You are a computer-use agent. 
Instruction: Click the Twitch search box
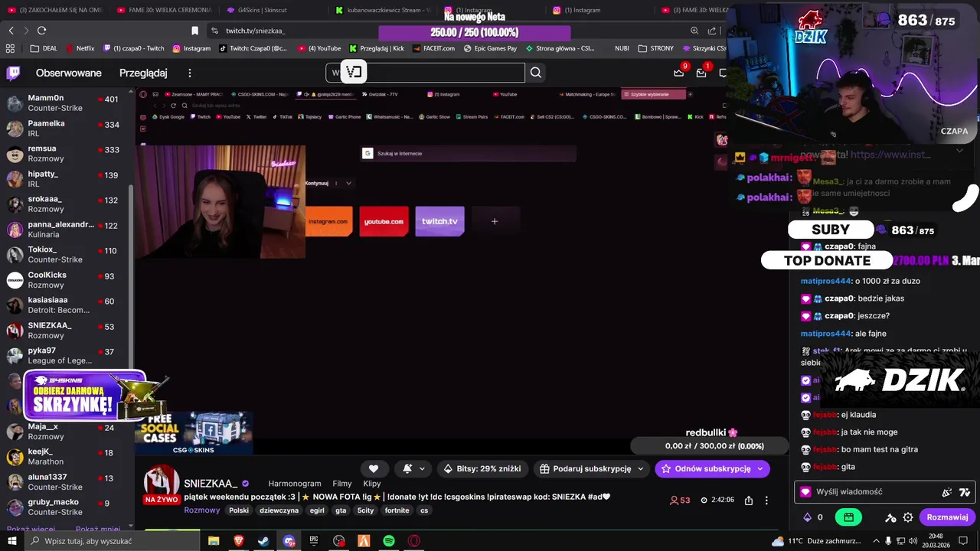426,73
